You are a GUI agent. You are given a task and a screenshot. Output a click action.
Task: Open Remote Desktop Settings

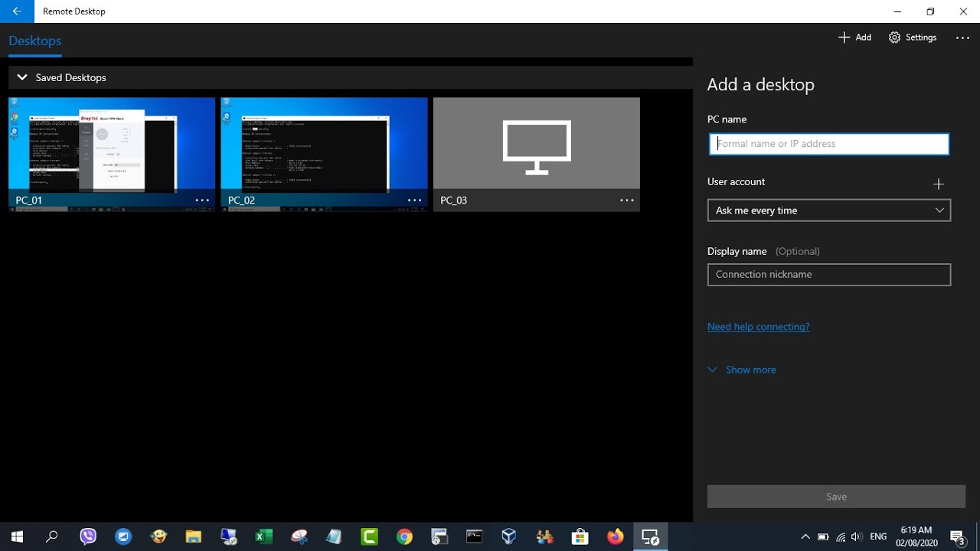click(x=913, y=37)
